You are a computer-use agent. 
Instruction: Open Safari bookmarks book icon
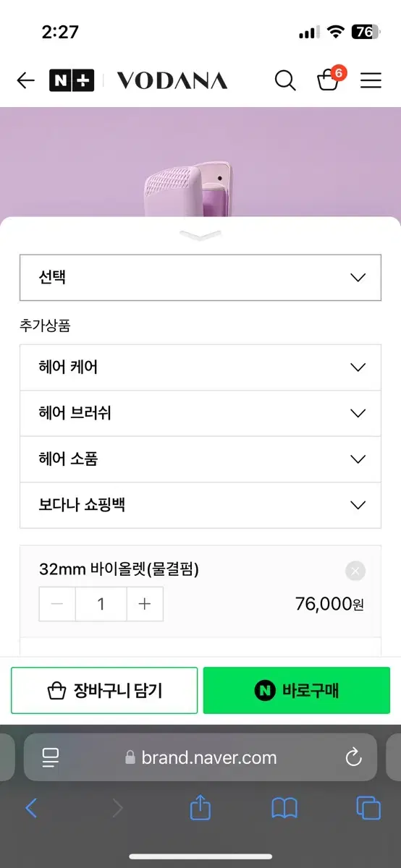pyautogui.click(x=284, y=808)
